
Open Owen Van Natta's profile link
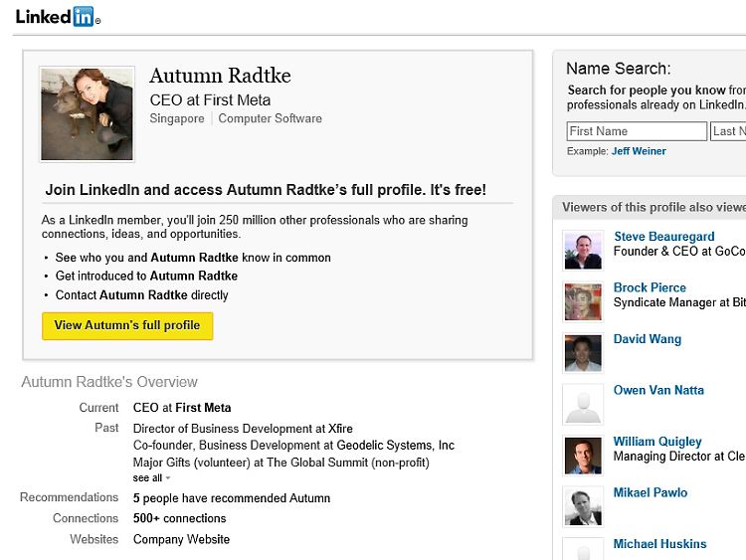(659, 390)
